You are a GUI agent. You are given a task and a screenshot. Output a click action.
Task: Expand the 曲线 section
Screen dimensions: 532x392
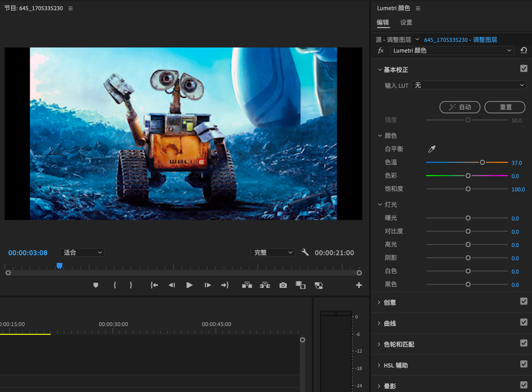coord(379,323)
